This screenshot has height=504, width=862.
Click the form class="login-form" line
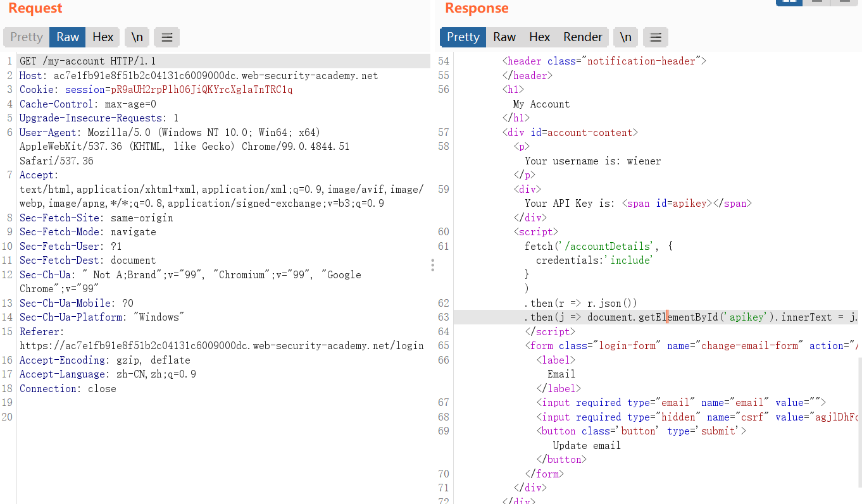pos(692,346)
